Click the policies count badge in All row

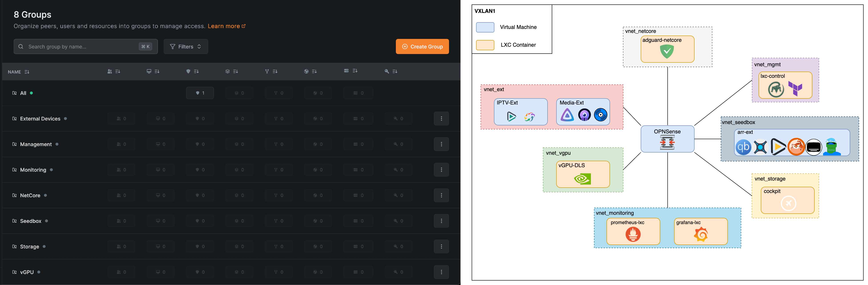tap(200, 93)
